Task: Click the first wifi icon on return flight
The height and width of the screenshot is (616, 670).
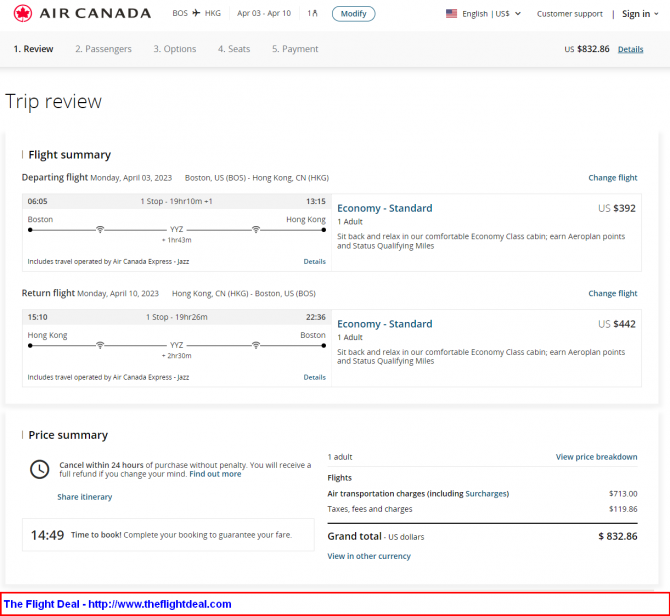Action: tap(100, 345)
